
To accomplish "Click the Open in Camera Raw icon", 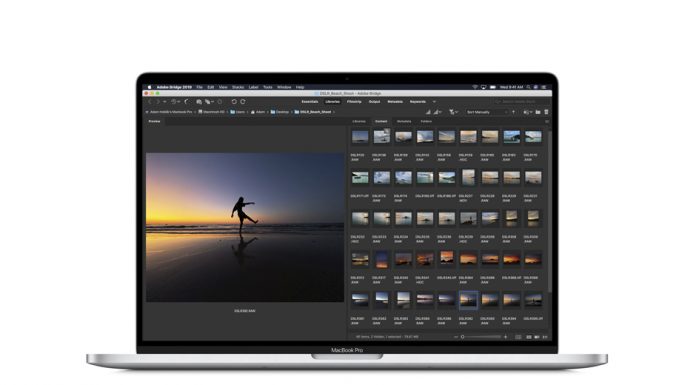I will click(220, 102).
